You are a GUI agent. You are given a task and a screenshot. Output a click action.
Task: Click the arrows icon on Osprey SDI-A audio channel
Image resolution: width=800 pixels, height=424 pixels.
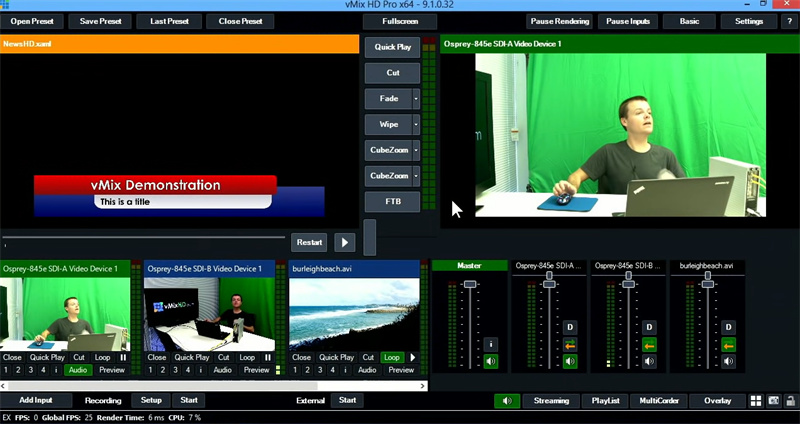(569, 345)
